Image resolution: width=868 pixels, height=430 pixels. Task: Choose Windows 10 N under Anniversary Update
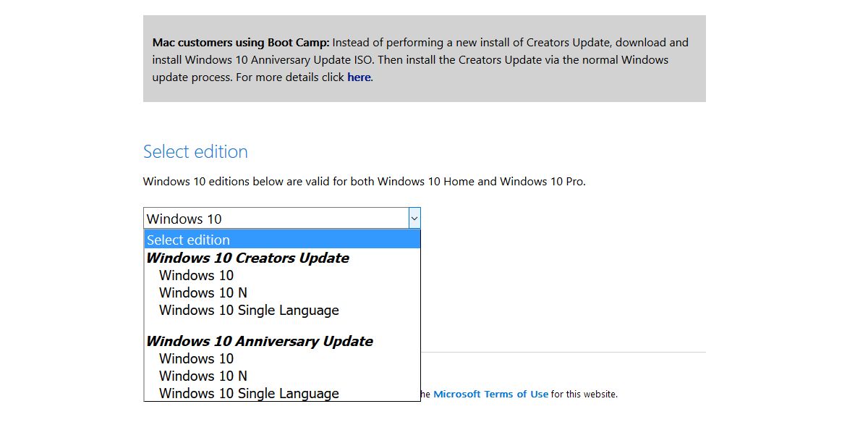(x=203, y=376)
